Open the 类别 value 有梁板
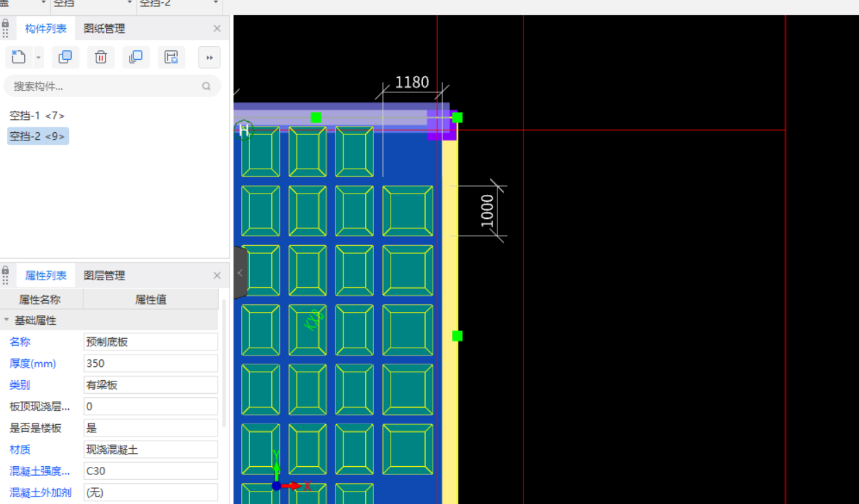This screenshot has height=504, width=859. coord(151,385)
